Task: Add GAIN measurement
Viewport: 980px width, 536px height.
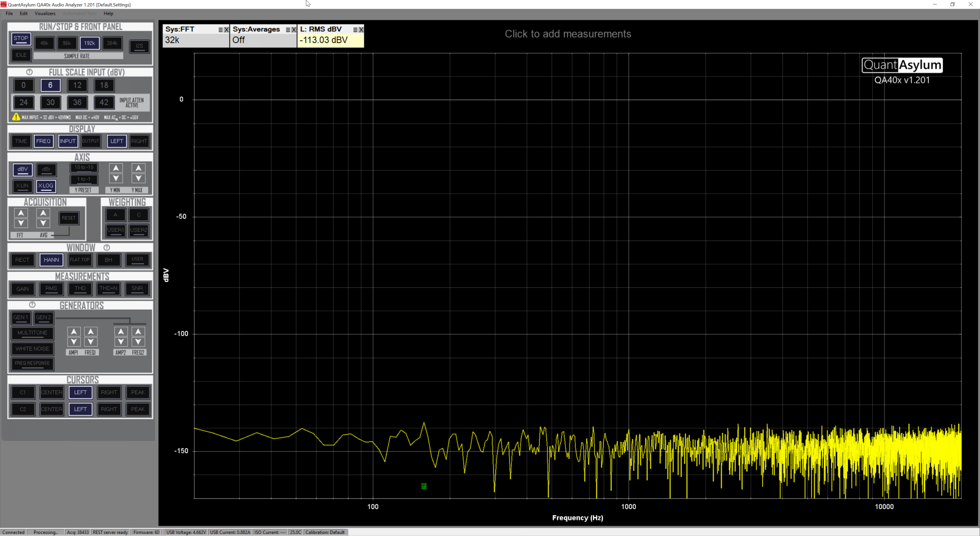Action: (x=22, y=289)
